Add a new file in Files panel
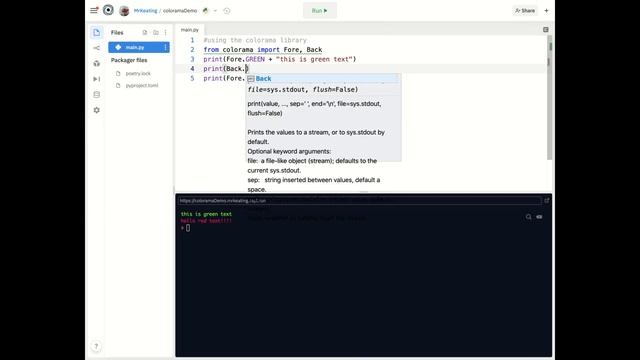 tap(144, 33)
